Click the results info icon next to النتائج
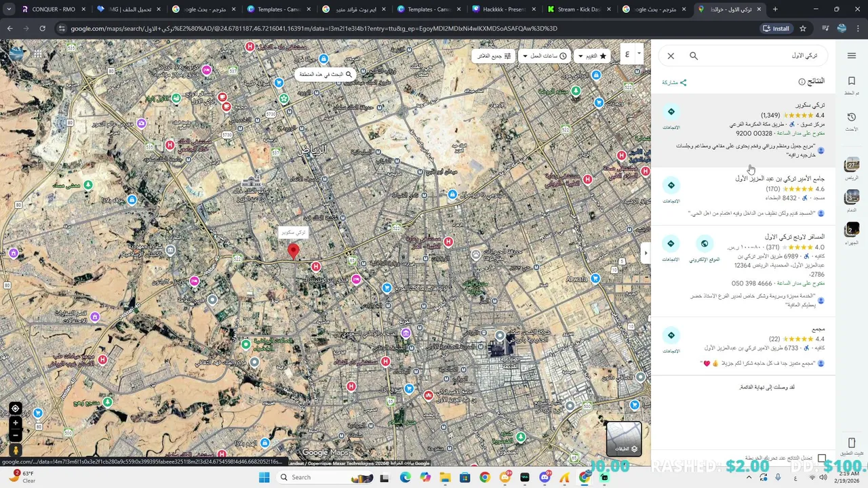This screenshot has width=868, height=488. pyautogui.click(x=802, y=81)
